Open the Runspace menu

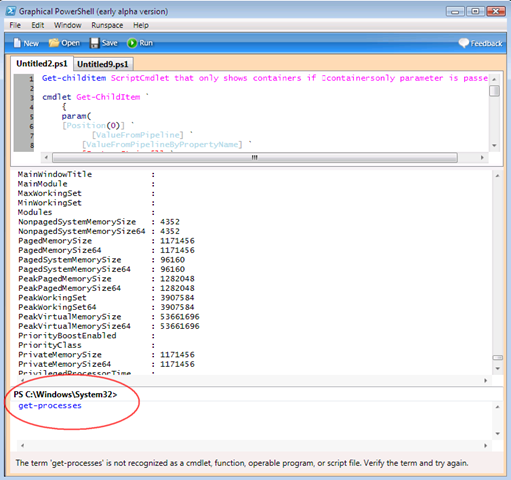107,25
